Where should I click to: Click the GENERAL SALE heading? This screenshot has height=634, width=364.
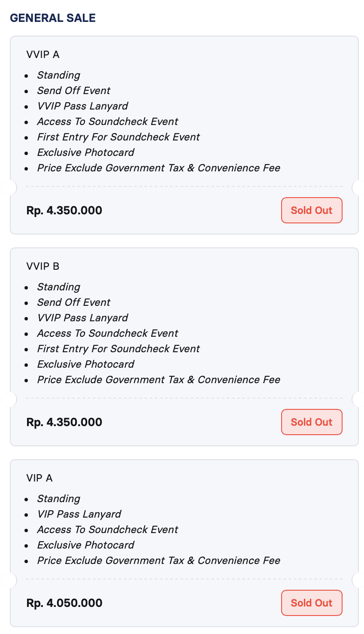53,18
